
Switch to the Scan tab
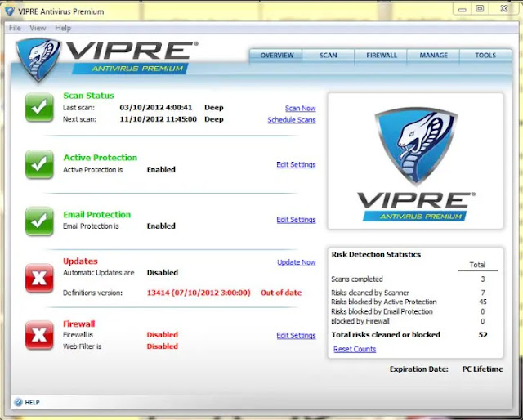tap(329, 56)
